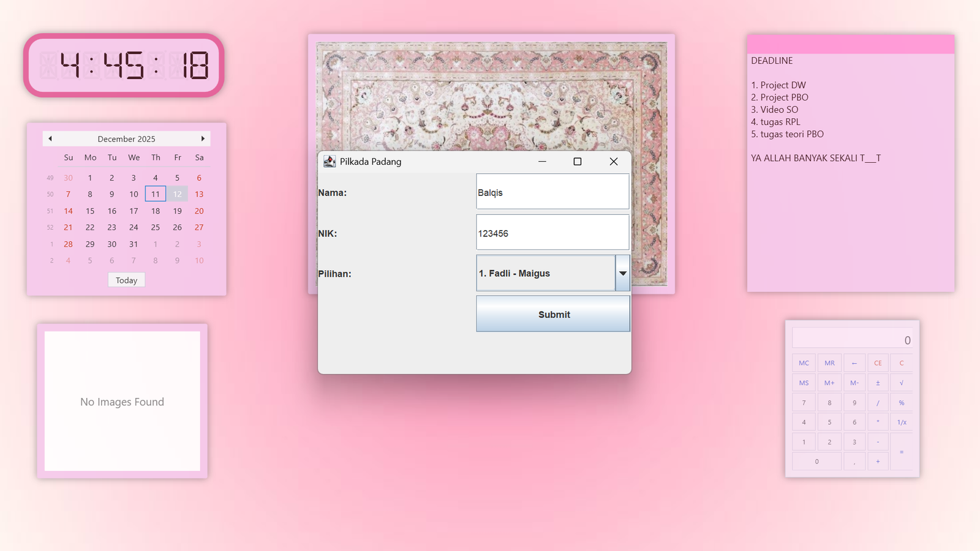Click the December 2025 calendar header

click(x=126, y=139)
